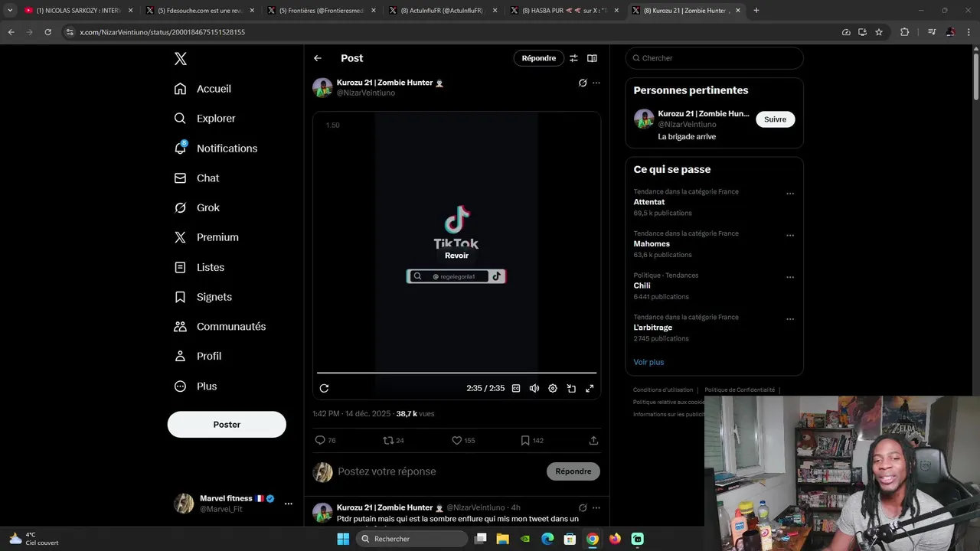The height and width of the screenshot is (551, 980).
Task: Open reader view book icon
Action: click(x=592, y=58)
